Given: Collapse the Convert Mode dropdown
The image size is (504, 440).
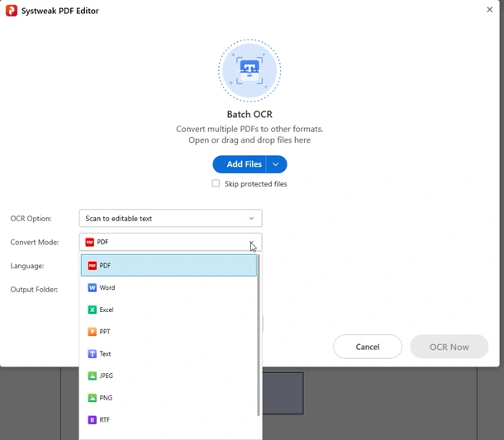Looking at the screenshot, I should [x=251, y=242].
